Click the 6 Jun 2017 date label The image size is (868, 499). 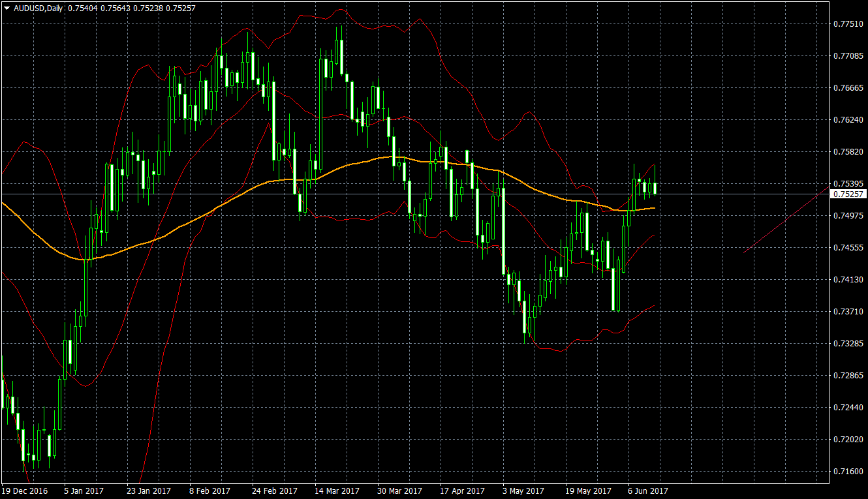click(648, 491)
